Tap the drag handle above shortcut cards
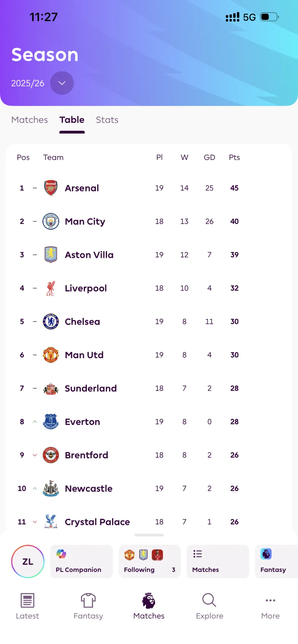This screenshot has height=644, width=298. click(x=149, y=535)
